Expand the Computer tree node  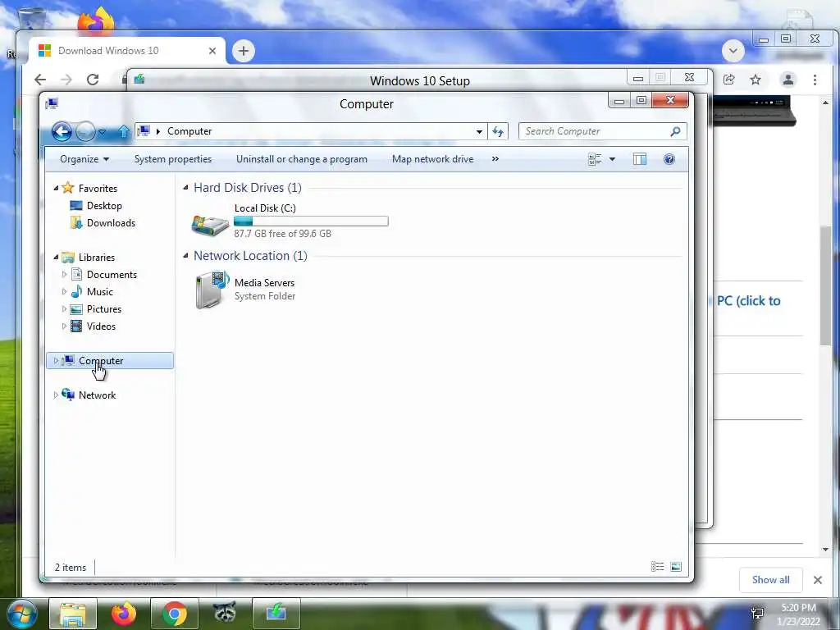[x=56, y=361]
